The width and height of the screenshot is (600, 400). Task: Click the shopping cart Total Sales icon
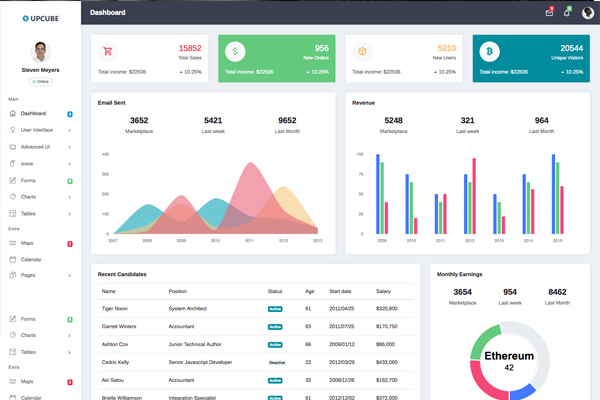108,52
